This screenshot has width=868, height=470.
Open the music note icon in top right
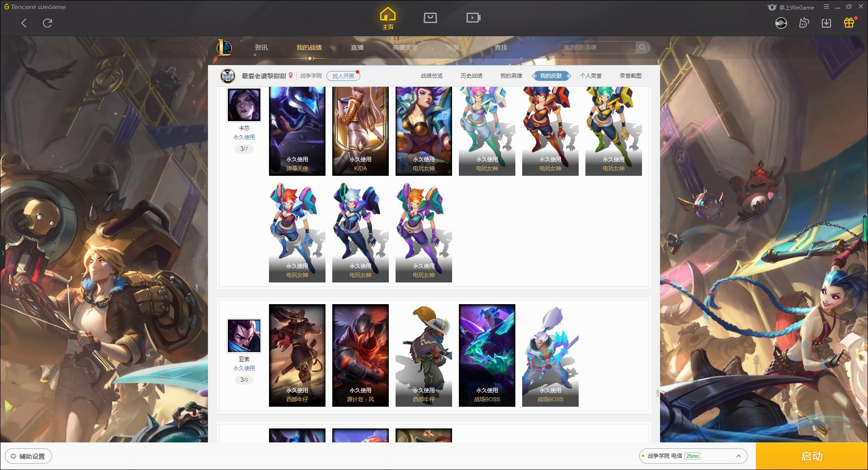[x=804, y=23]
